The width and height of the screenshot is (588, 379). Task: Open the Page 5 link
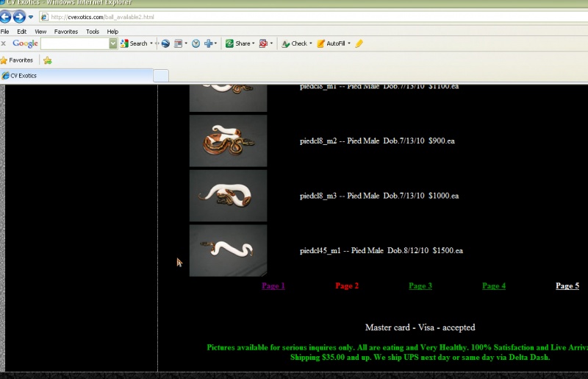tap(567, 286)
